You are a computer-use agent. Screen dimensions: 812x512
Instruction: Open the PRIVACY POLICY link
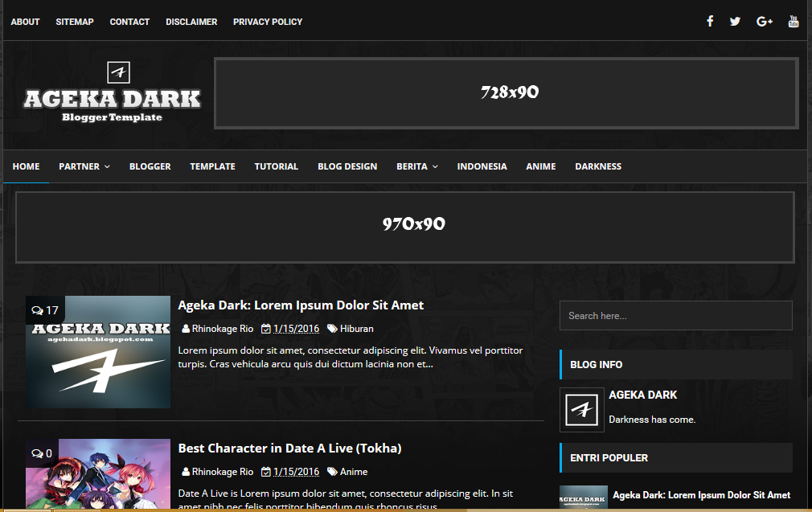[268, 22]
